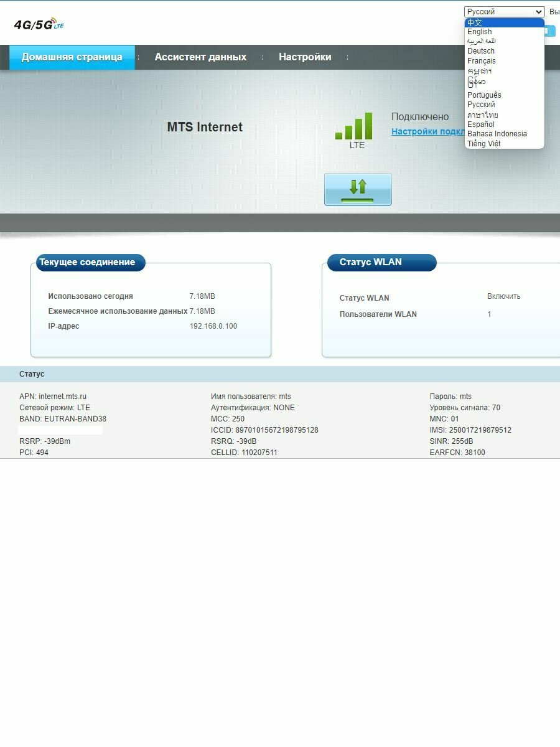560x747 pixels.
Task: Click the Включить WLAN status value
Action: 504,296
